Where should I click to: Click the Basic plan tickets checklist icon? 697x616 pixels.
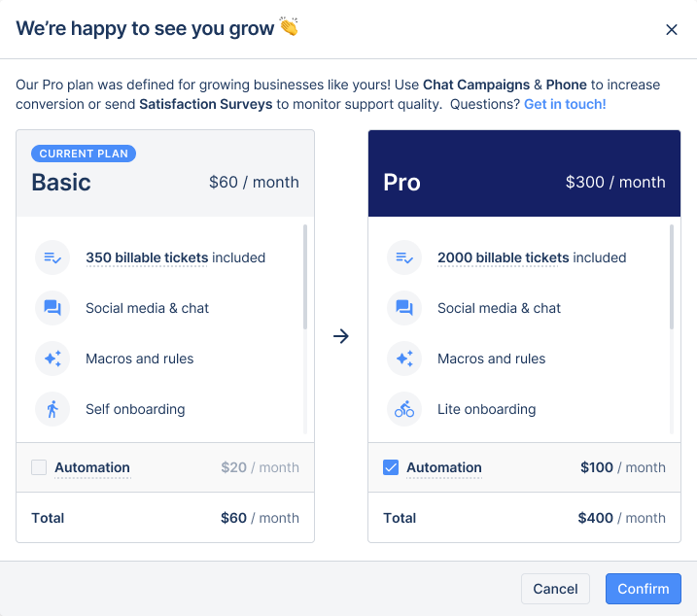[x=52, y=257]
